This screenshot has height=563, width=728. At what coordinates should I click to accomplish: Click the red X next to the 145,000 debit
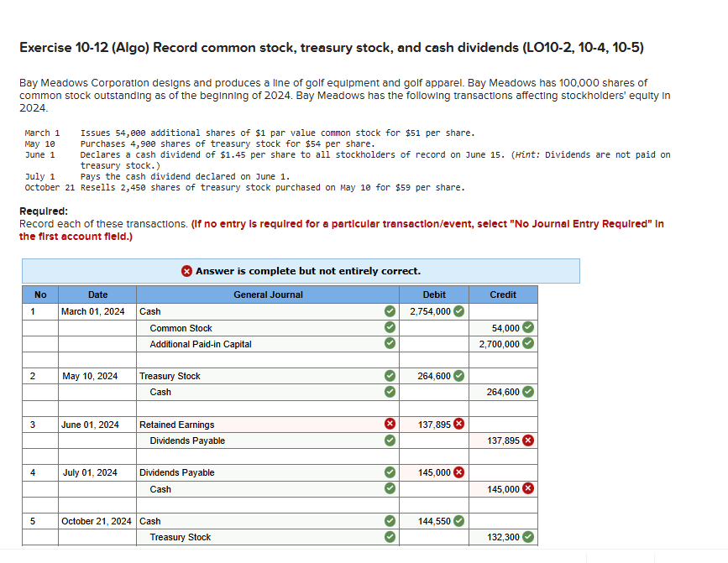pos(458,472)
